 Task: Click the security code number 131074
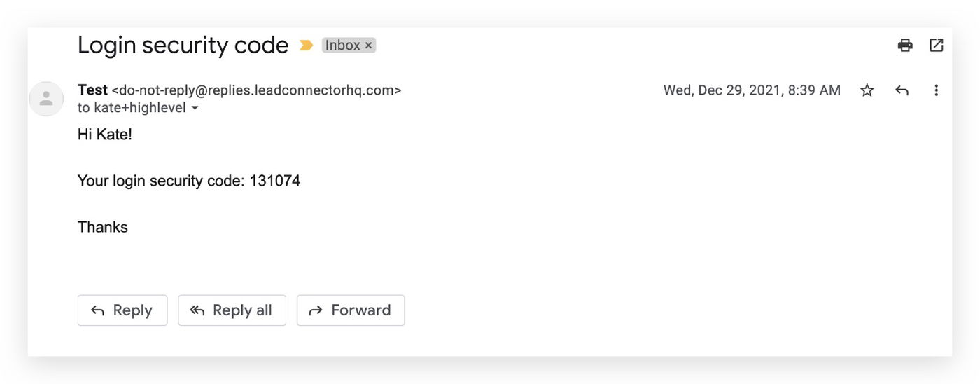[275, 181]
